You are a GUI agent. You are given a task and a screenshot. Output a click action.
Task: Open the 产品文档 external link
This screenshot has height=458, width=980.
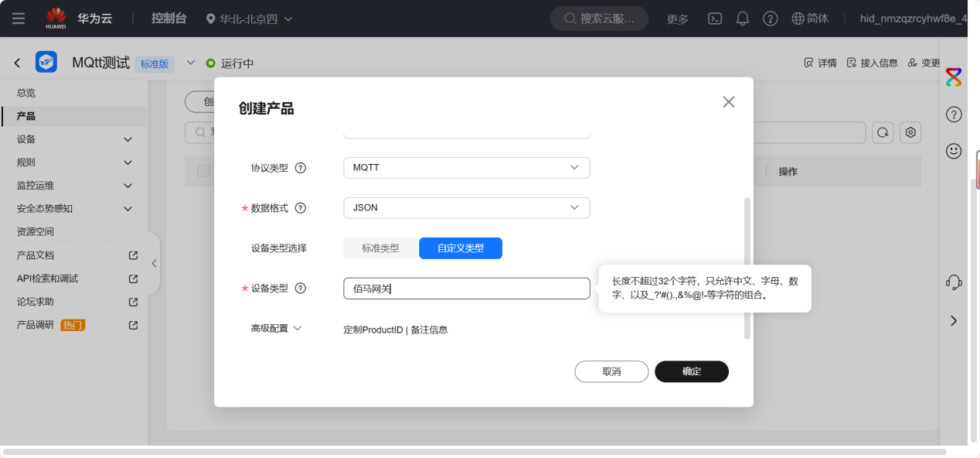click(x=34, y=255)
